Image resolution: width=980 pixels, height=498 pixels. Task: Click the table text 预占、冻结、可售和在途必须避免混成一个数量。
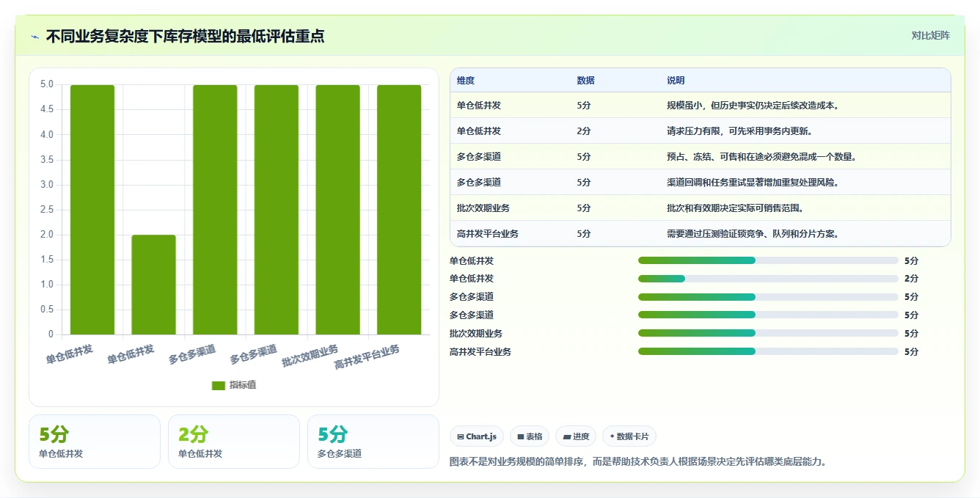click(762, 157)
